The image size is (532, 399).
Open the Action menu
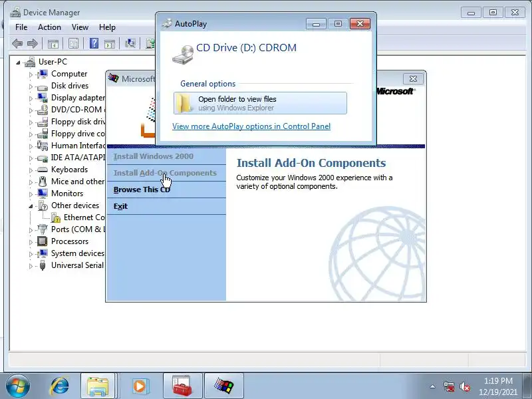pos(49,27)
